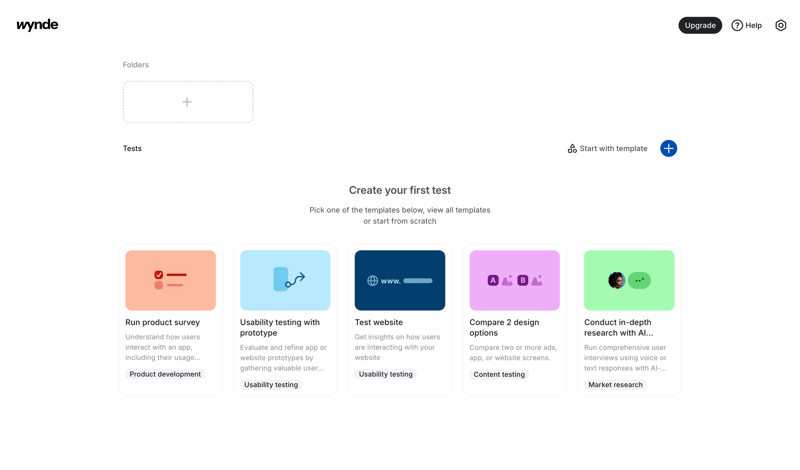
Task: Click the Run product survey title
Action: coord(163,323)
